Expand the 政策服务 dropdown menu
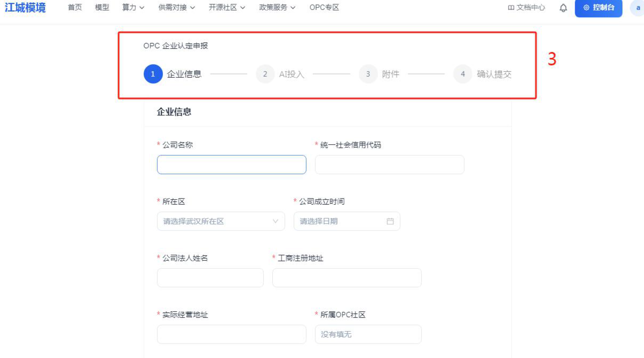 277,7
